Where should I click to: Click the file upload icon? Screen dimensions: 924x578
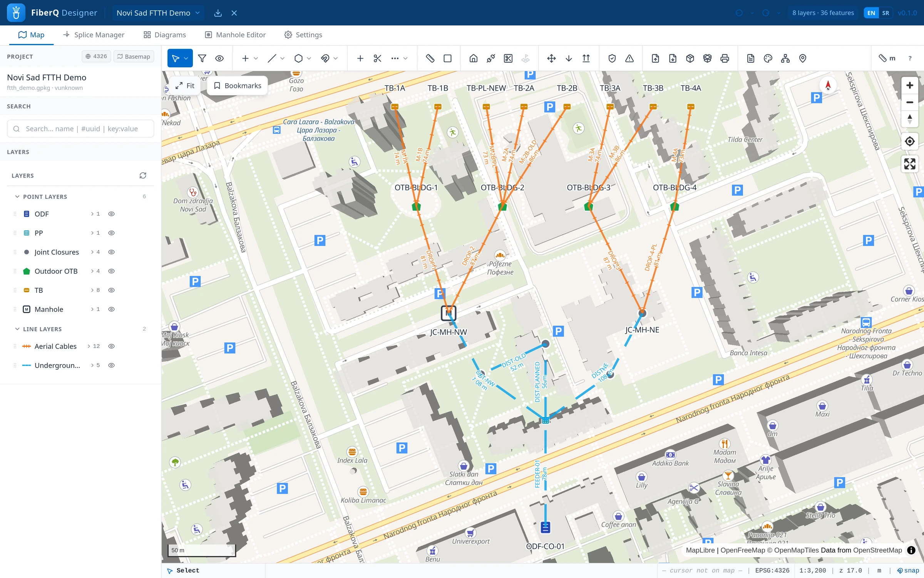[x=655, y=58]
